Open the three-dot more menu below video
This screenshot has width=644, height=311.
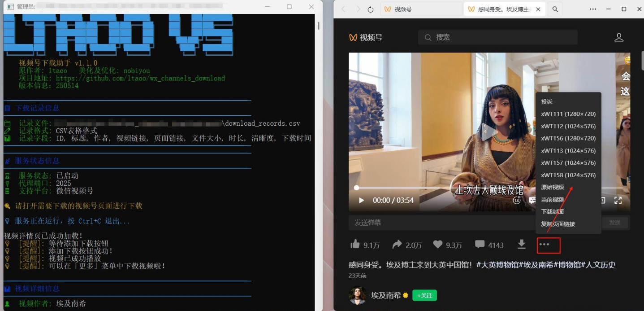pos(544,245)
